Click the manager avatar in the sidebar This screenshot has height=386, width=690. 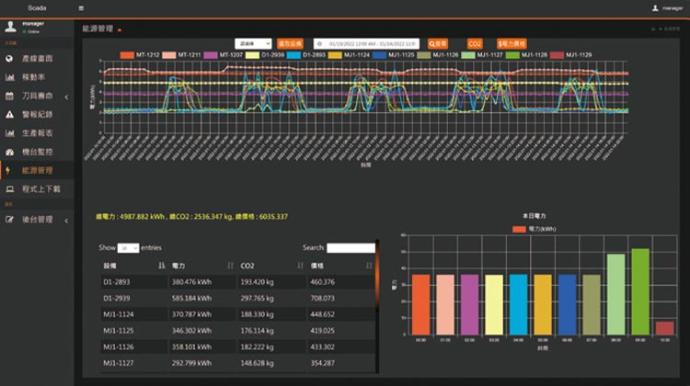point(11,26)
